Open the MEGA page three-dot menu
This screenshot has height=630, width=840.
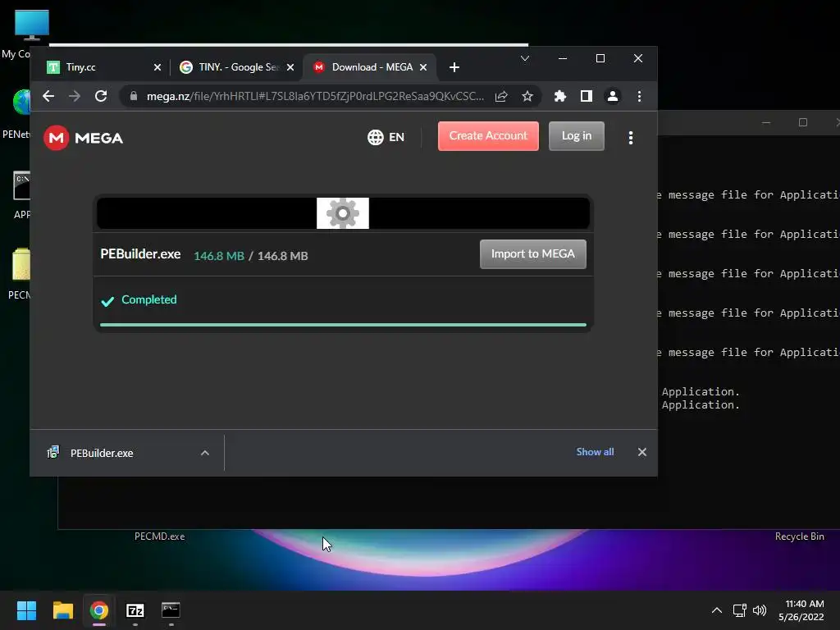[x=631, y=138]
